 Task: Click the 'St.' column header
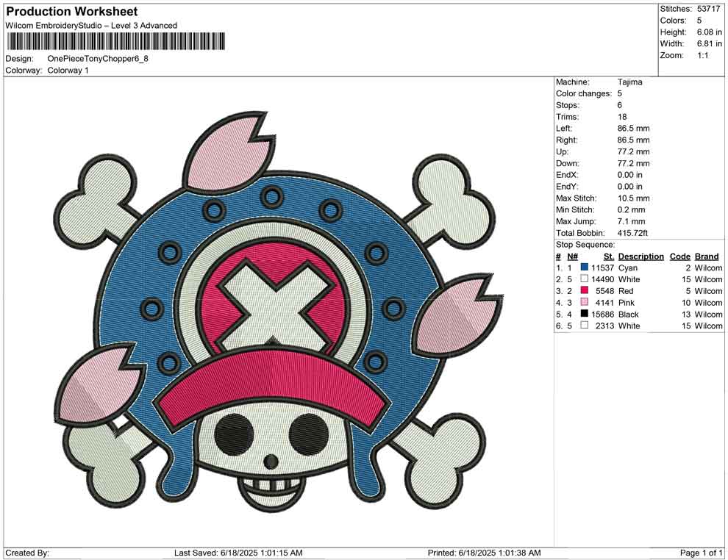pos(609,256)
